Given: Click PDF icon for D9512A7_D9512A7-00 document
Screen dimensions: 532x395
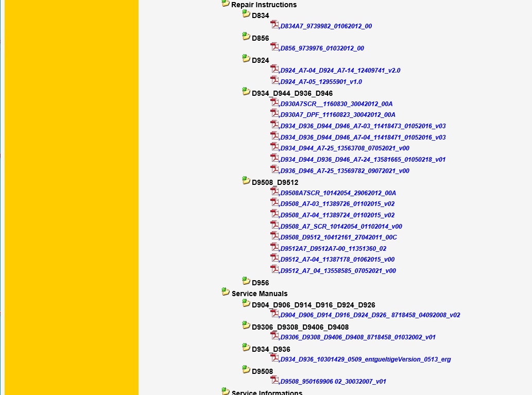Looking at the screenshot, I should [274, 247].
